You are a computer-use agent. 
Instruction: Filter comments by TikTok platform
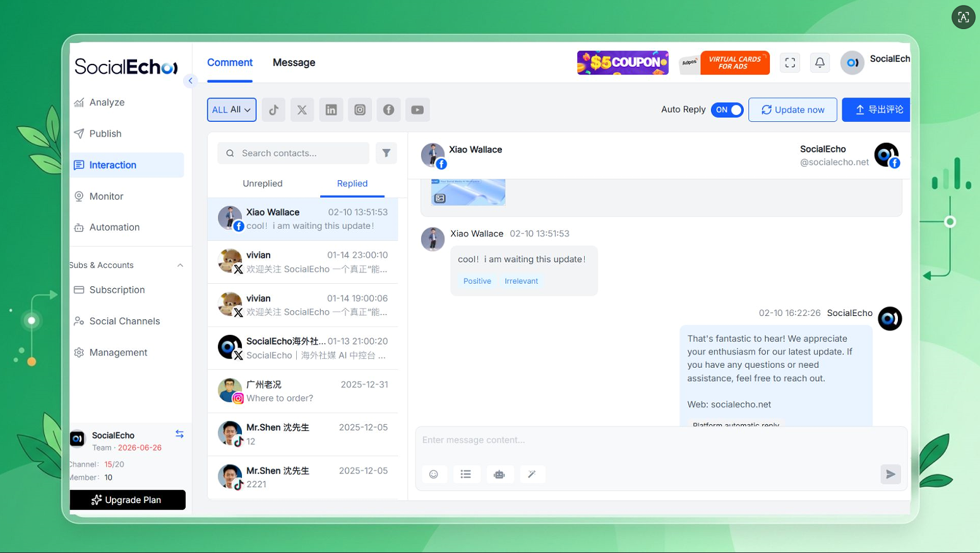[x=273, y=110]
